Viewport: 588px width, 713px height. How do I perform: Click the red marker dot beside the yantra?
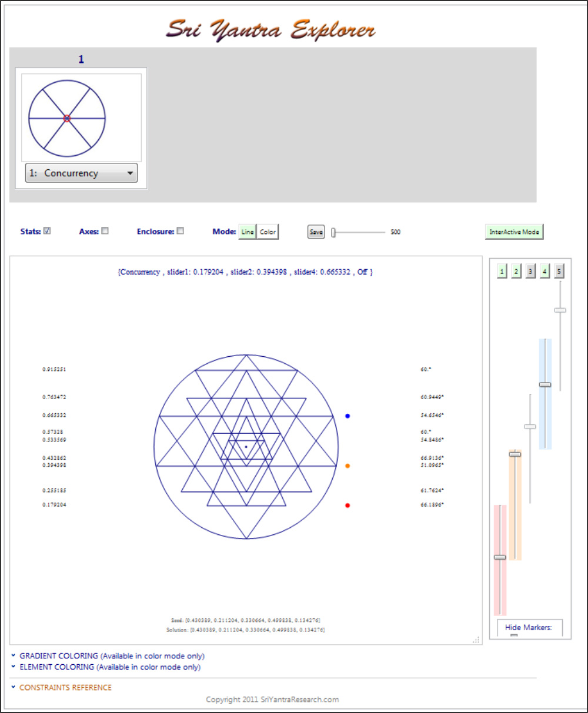pyautogui.click(x=348, y=506)
